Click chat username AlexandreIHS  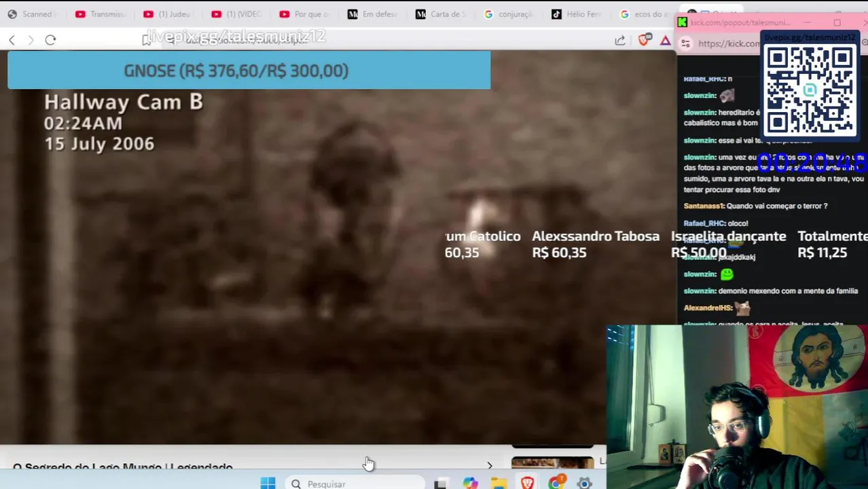pyautogui.click(x=708, y=308)
